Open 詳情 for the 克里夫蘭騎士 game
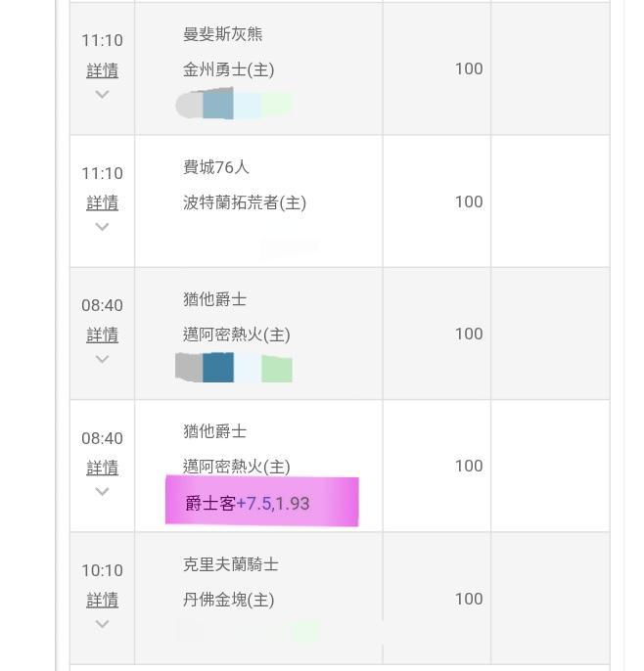 [x=102, y=600]
